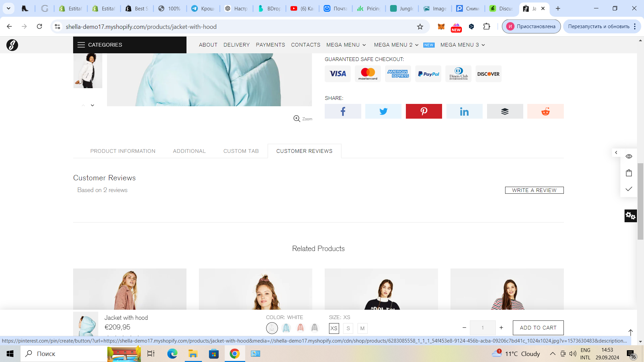Select size S
This screenshot has height=362, width=644.
pos(348,328)
